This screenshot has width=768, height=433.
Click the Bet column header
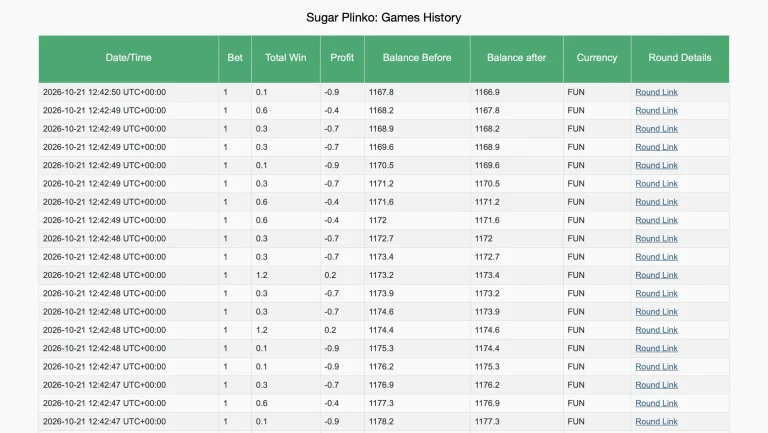point(235,58)
